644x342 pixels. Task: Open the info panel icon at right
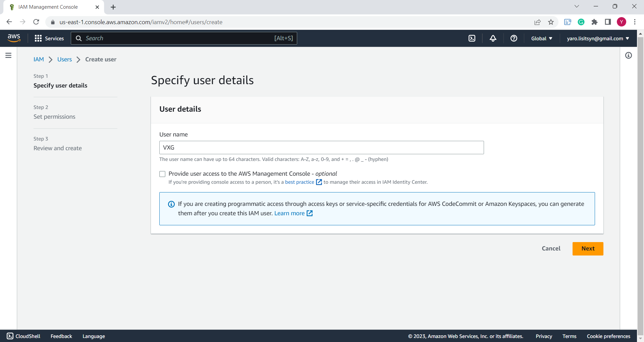click(628, 55)
